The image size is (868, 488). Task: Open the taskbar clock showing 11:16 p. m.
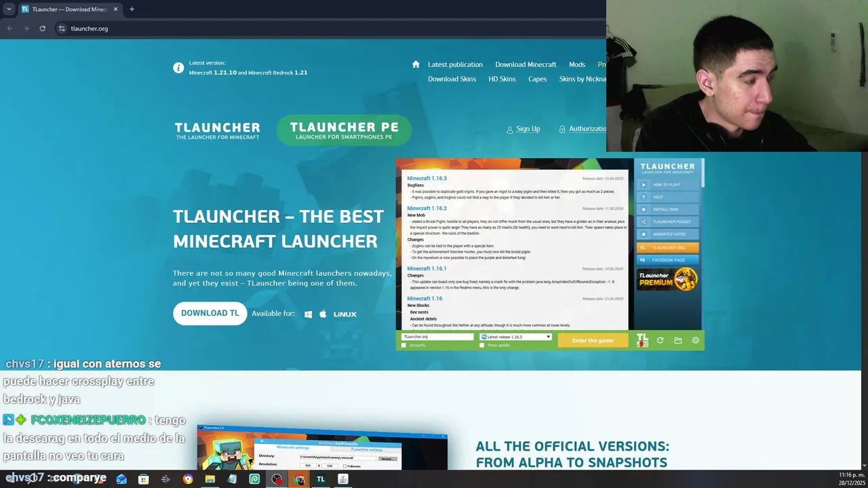[851, 479]
